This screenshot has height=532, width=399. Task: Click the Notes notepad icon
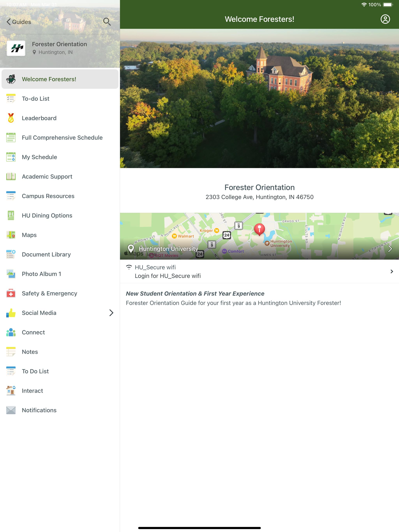coord(11,352)
